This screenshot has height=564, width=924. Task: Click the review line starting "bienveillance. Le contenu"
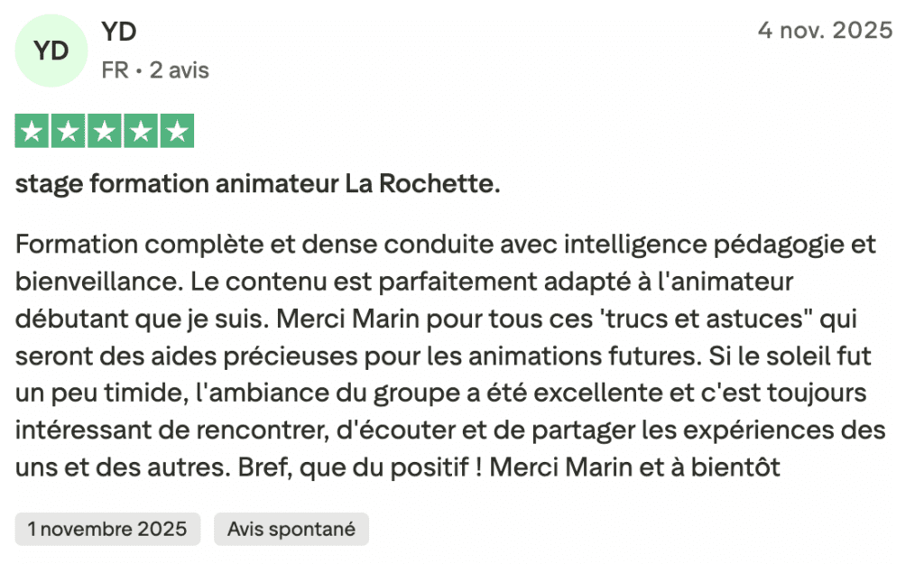tap(403, 282)
